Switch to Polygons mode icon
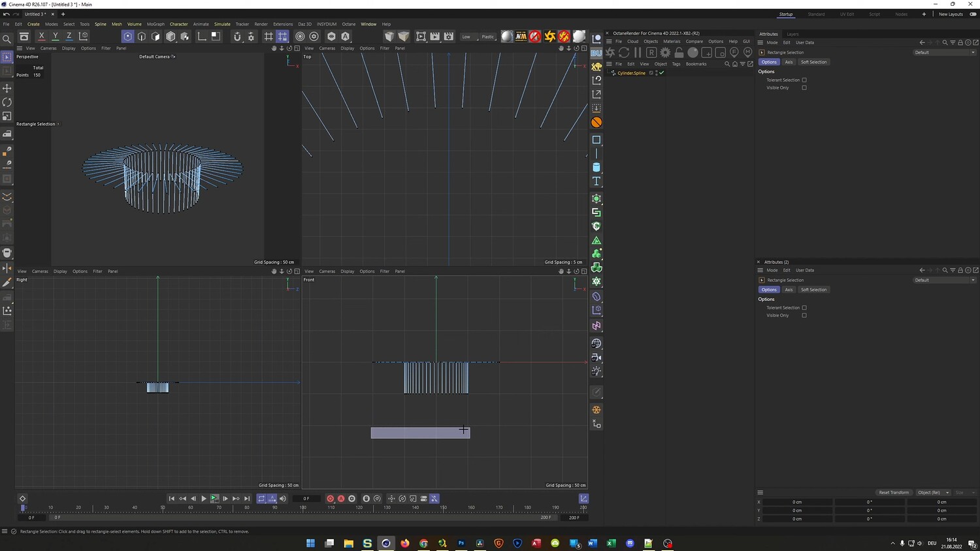 [x=156, y=37]
